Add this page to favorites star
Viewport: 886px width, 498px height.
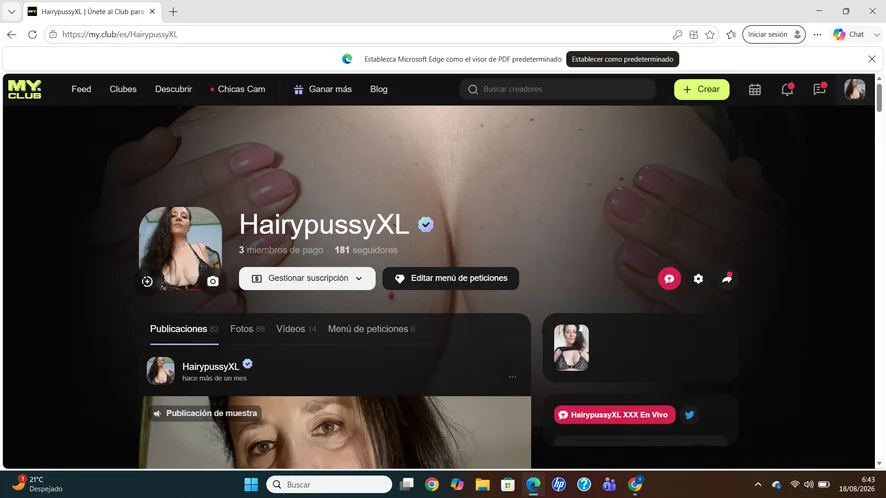coord(710,34)
